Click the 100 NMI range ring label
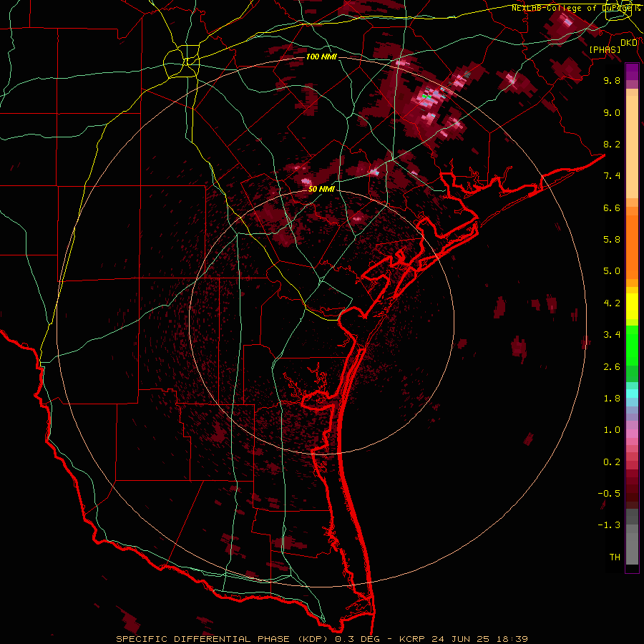Screen dimensions: 644x644 [x=321, y=57]
